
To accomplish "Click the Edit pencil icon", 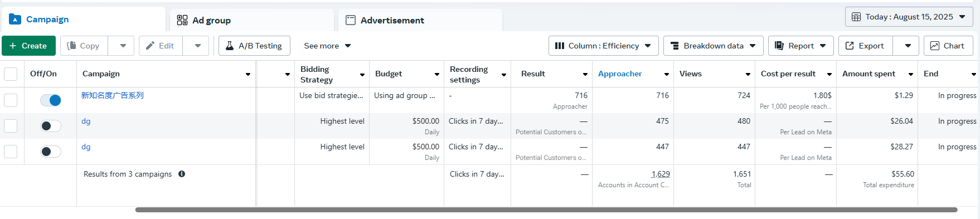I will 150,46.
